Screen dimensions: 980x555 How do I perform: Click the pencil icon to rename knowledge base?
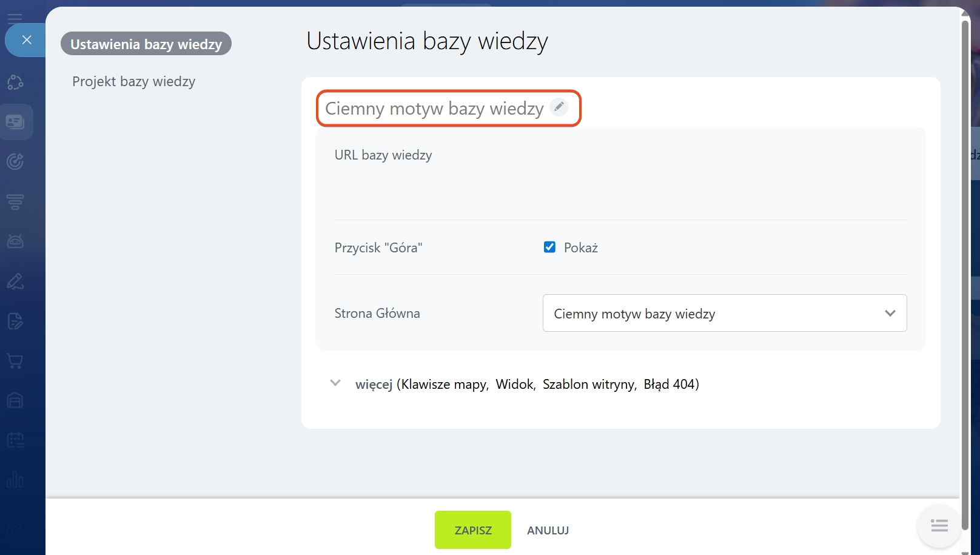point(559,107)
